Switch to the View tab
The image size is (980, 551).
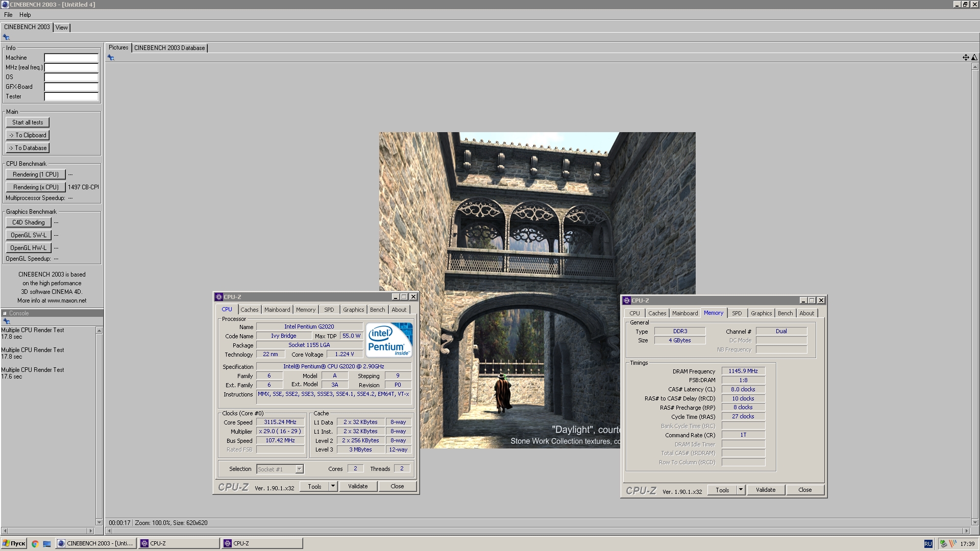[62, 28]
